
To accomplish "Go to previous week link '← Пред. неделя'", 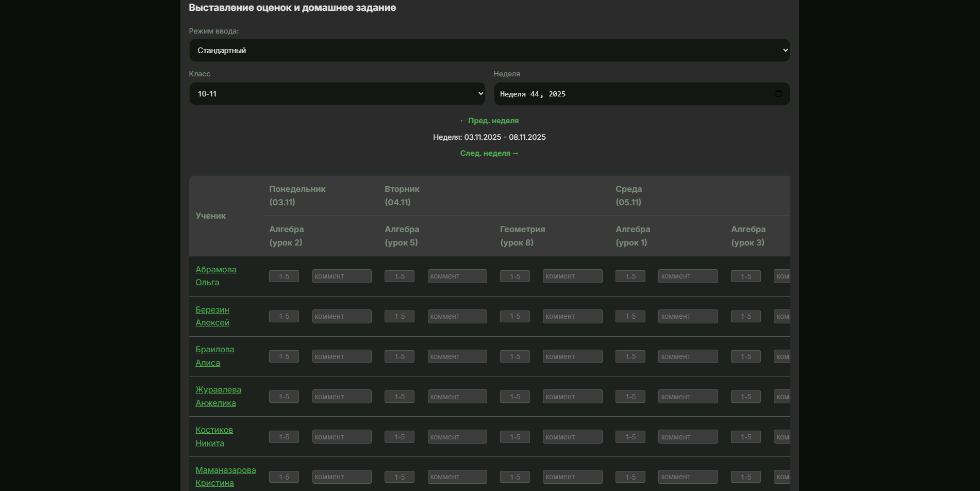I will pyautogui.click(x=489, y=121).
